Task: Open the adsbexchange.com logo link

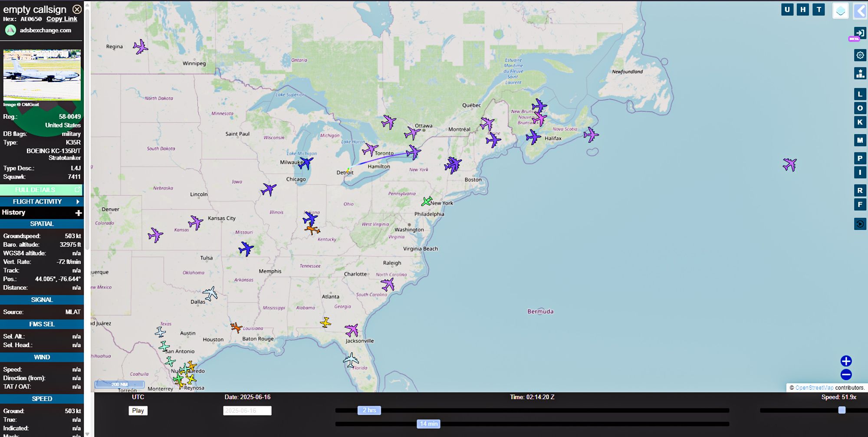Action: pos(38,30)
